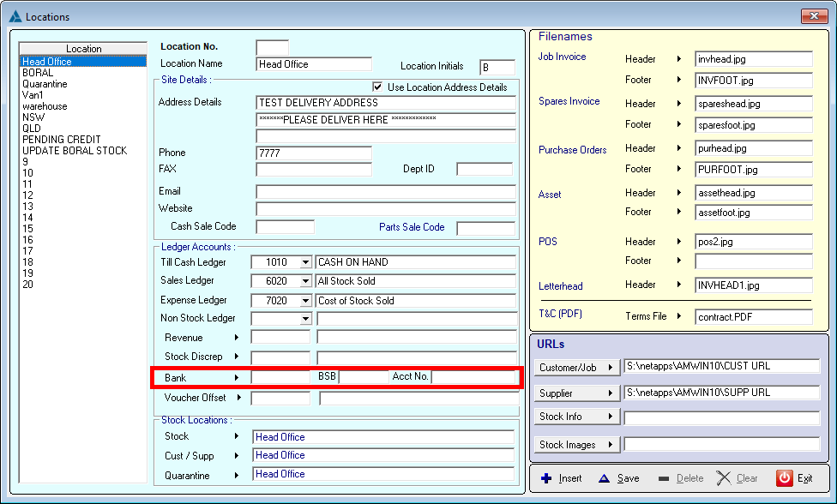Click the Quarantine location lookup arrow
This screenshot has height=504, width=837.
[x=236, y=475]
